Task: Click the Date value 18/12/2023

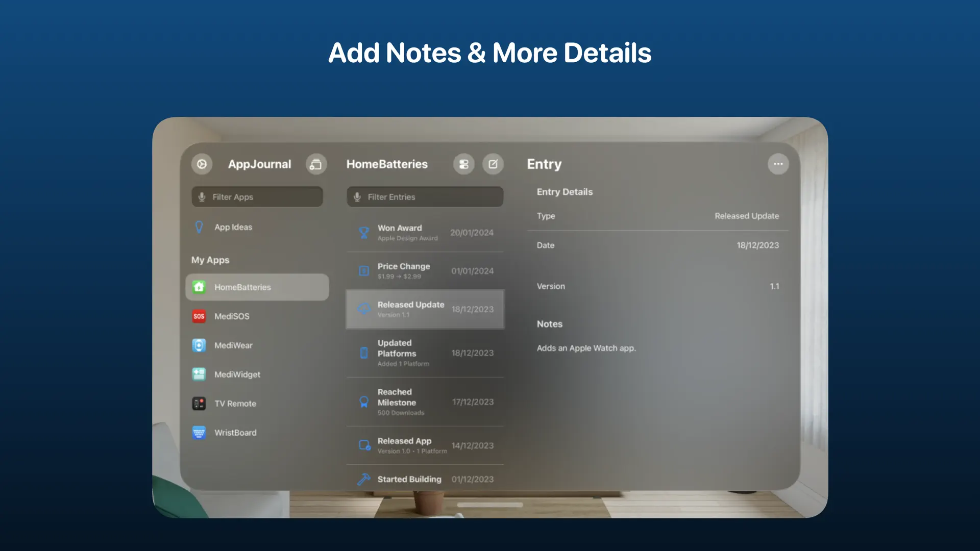Action: [757, 245]
